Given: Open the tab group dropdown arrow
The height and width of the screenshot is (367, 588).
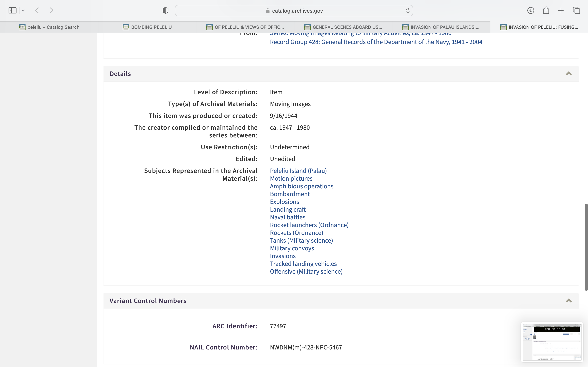Looking at the screenshot, I should coord(23,10).
